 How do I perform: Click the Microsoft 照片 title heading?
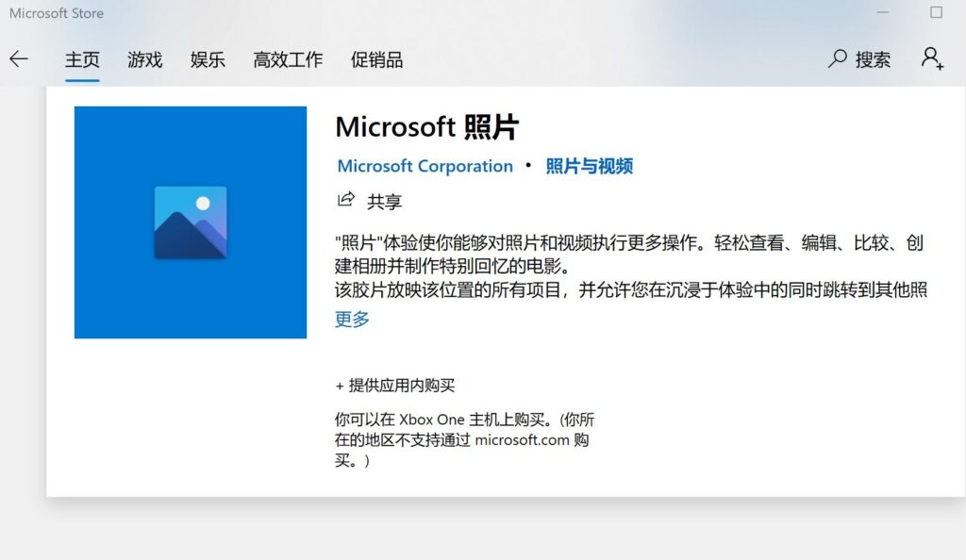427,127
